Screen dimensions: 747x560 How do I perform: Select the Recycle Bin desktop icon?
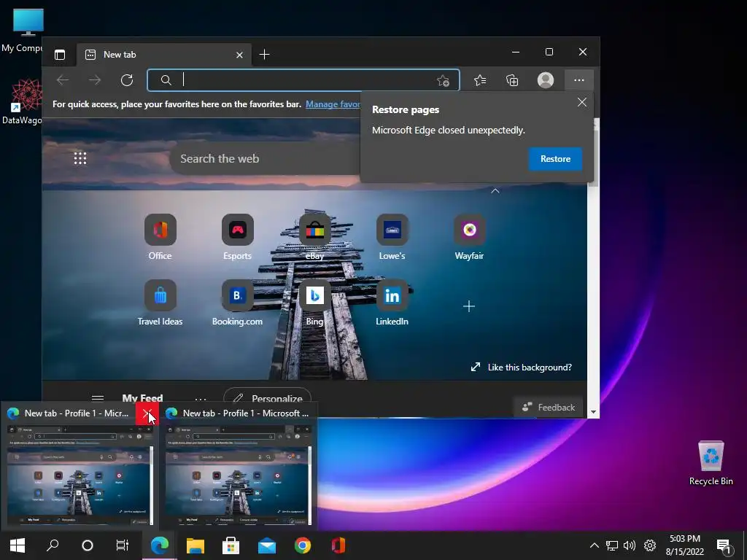(711, 463)
